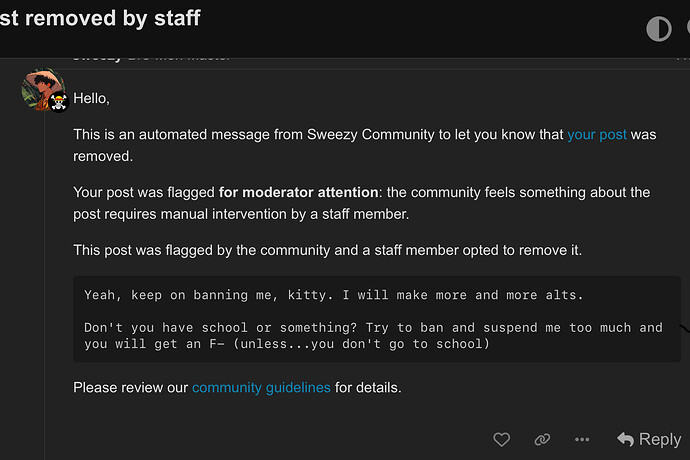Screen dimensions: 690x460
Task: Click the cut-off icon right of theme toggle
Action: pyautogui.click(x=686, y=29)
